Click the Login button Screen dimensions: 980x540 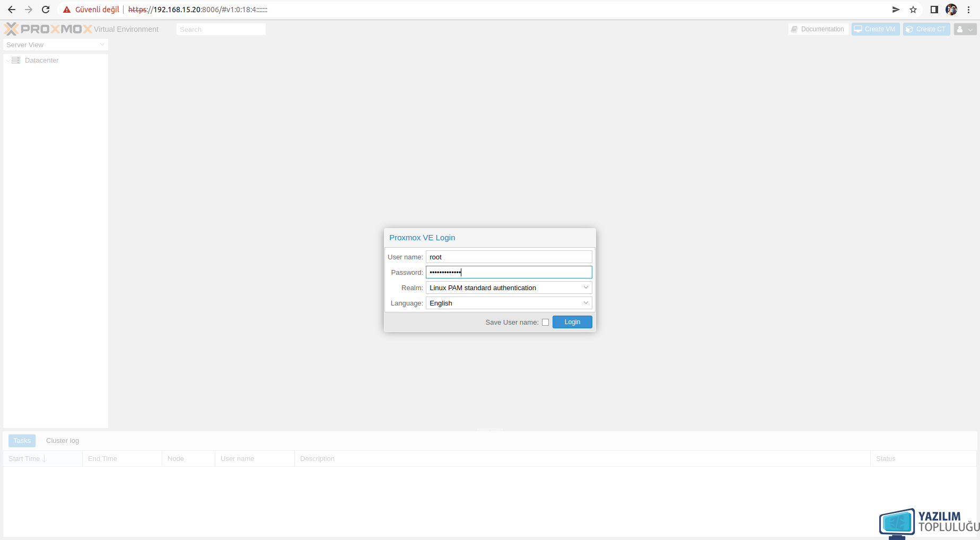(x=572, y=322)
